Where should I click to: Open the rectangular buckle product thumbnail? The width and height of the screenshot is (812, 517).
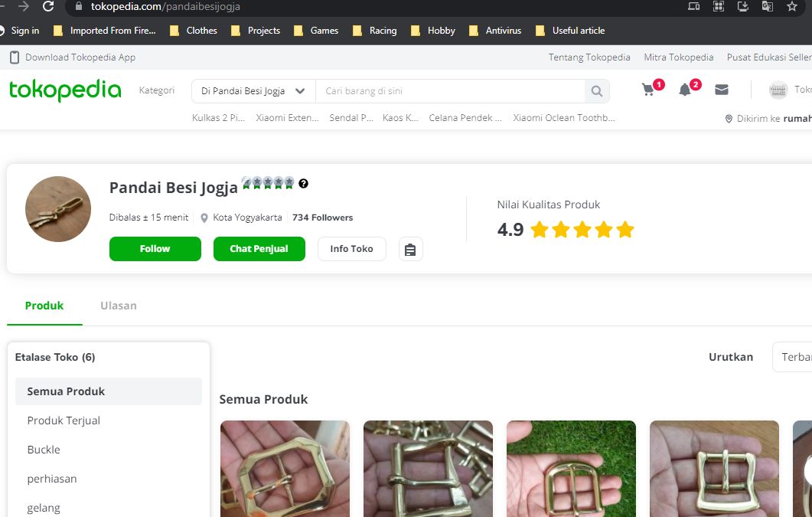[428, 468]
